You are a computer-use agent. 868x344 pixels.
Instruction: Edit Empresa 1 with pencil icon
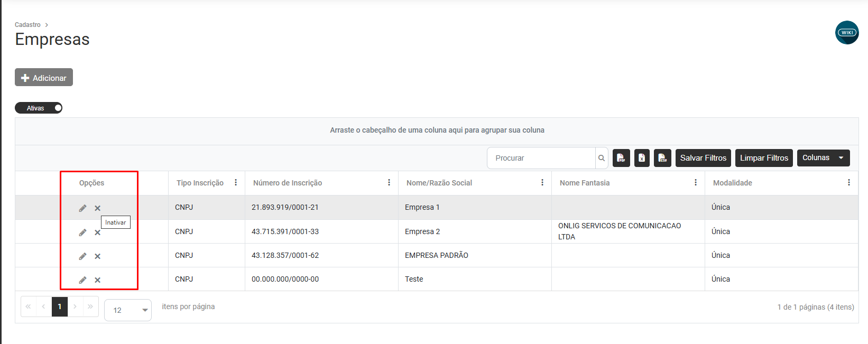pyautogui.click(x=82, y=208)
